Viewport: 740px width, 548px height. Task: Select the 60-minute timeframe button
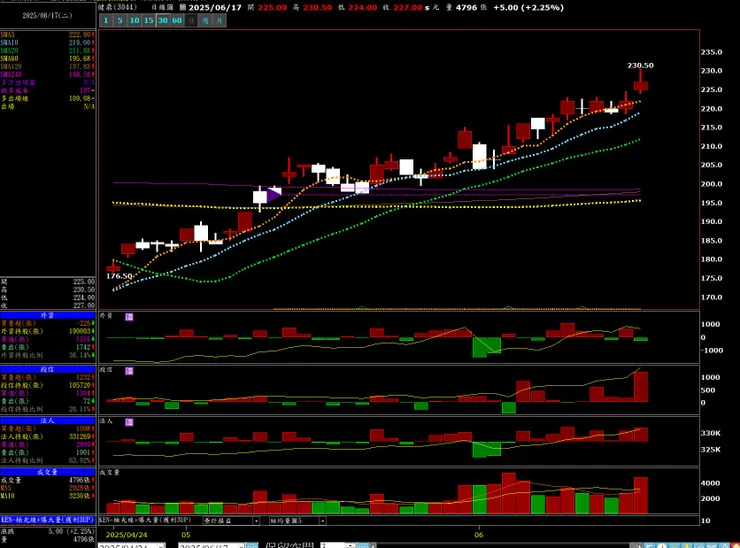pyautogui.click(x=177, y=20)
